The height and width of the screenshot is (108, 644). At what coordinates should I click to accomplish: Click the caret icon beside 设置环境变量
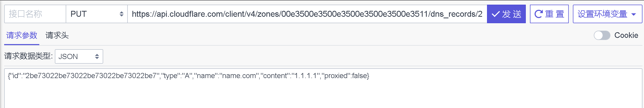point(634,14)
